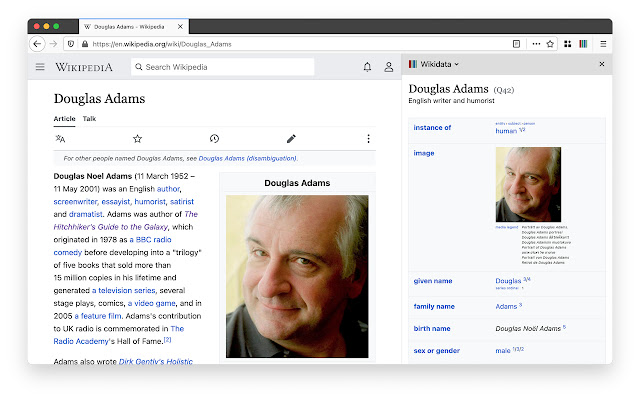Open the Firefox hamburger application menu

(603, 44)
